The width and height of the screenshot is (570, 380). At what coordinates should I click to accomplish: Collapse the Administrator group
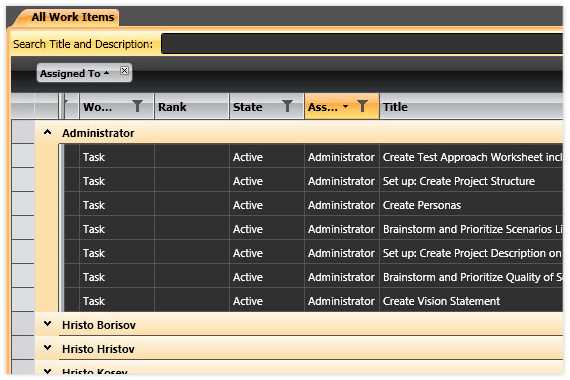(x=47, y=132)
